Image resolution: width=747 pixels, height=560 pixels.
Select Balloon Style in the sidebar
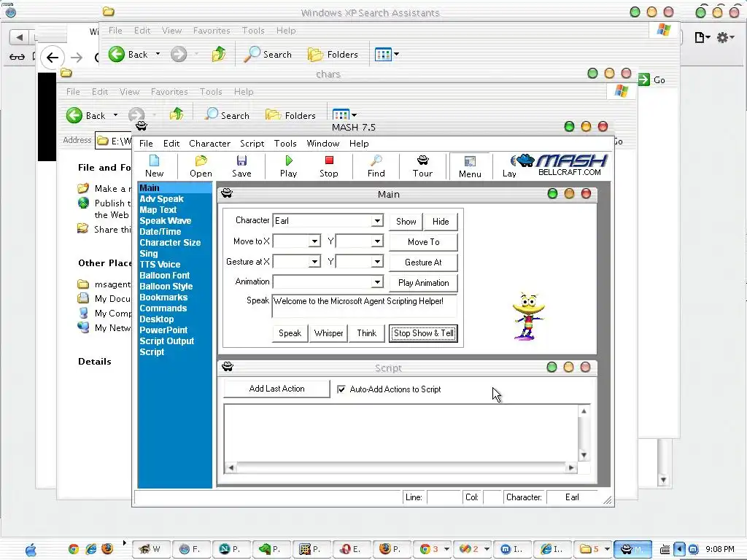166,286
